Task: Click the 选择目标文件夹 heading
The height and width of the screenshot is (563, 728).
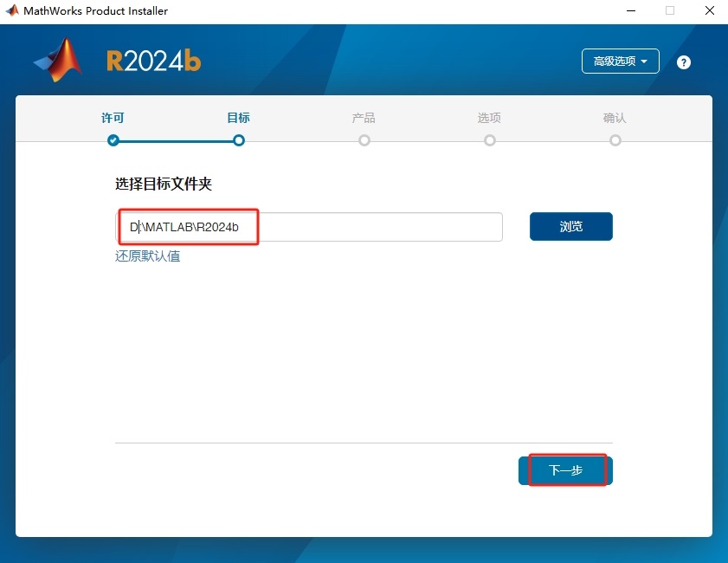Action: pyautogui.click(x=164, y=184)
